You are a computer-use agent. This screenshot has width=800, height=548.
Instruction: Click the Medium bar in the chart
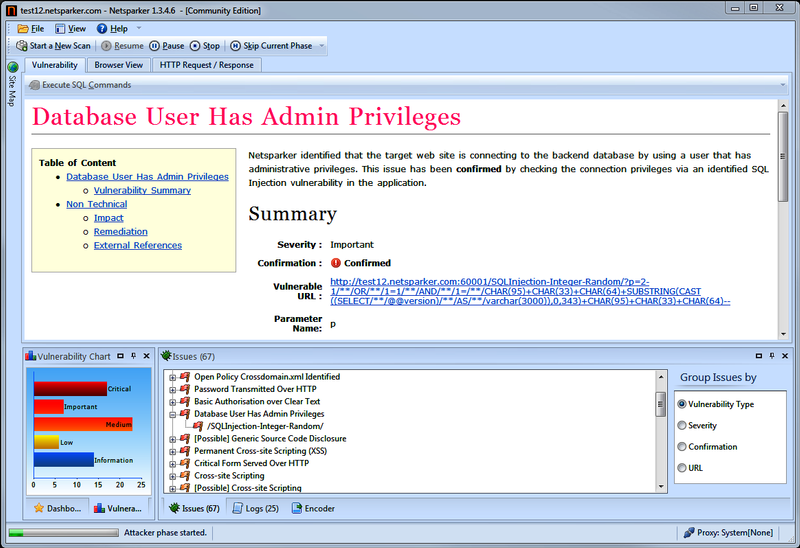[x=83, y=425]
